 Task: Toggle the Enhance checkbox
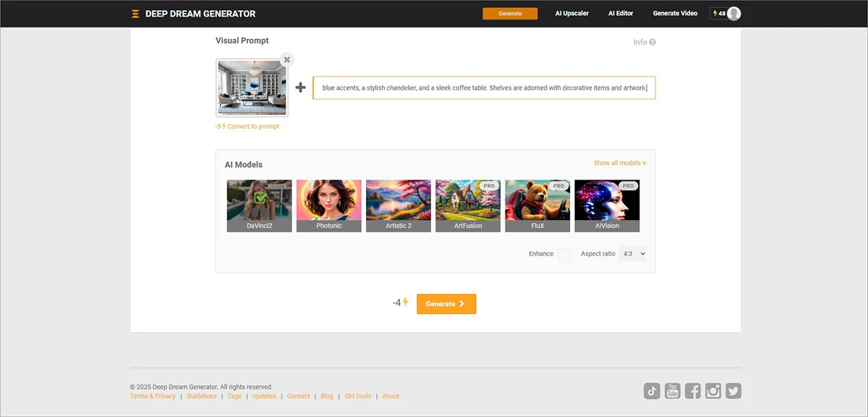tap(564, 254)
